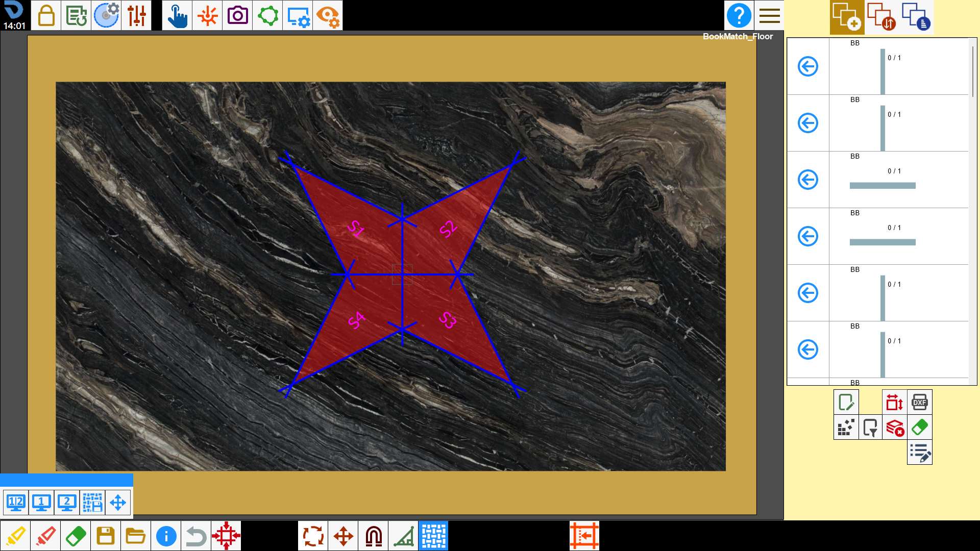This screenshot has width=980, height=551.
Task: Select the magnet snap tool
Action: [374, 536]
